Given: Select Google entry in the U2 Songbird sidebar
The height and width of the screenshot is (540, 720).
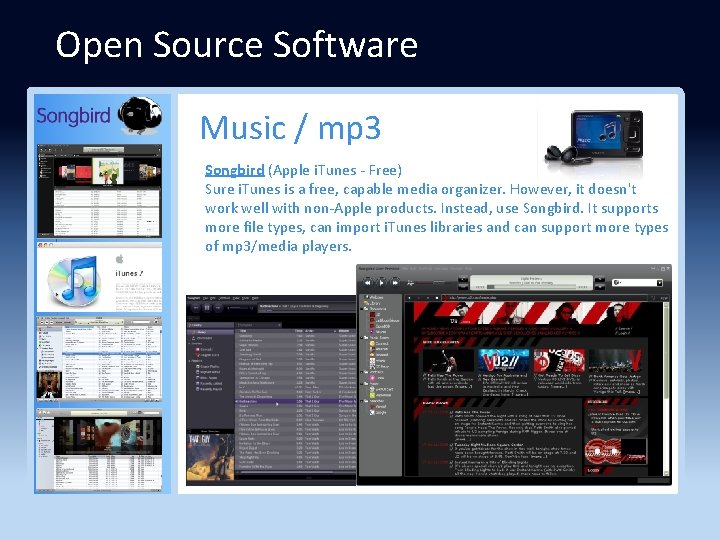Looking at the screenshot, I should click(378, 413).
